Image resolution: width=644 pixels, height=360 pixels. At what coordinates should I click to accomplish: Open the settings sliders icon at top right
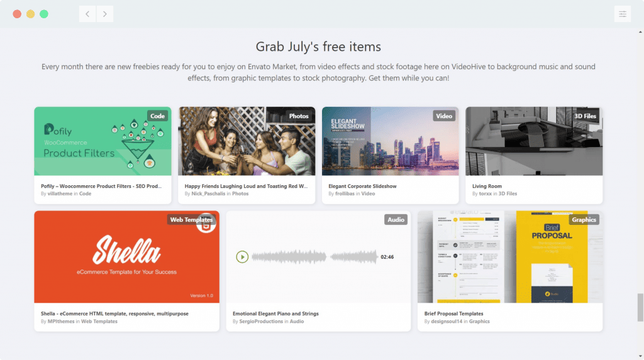[x=623, y=14]
